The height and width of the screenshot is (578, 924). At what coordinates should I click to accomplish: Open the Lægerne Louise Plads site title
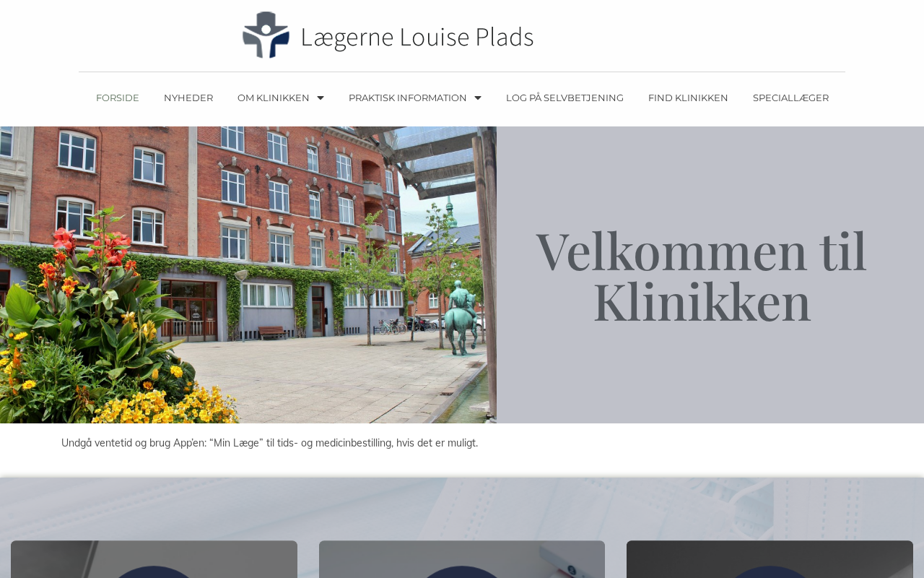(x=417, y=37)
